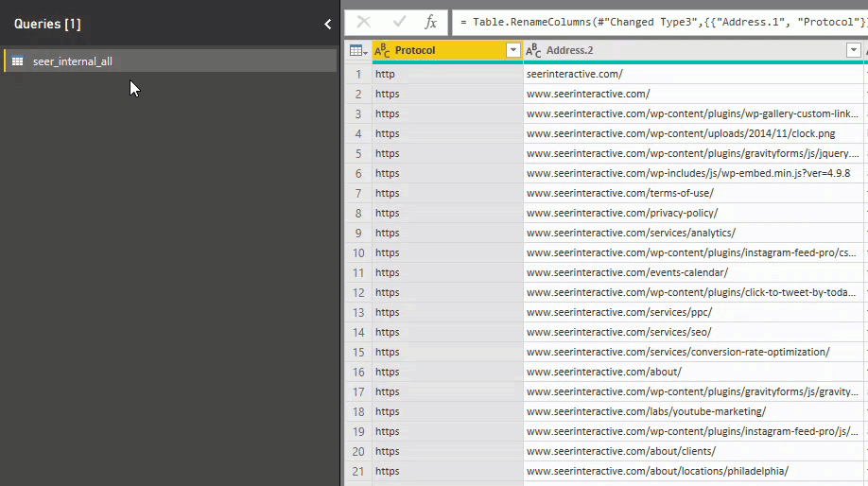Collapse the Queries pane with the chevron
The image size is (868, 486).
point(327,25)
